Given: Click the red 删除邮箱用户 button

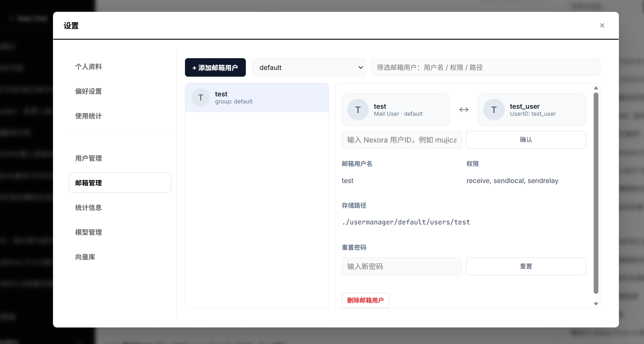Looking at the screenshot, I should [x=365, y=300].
